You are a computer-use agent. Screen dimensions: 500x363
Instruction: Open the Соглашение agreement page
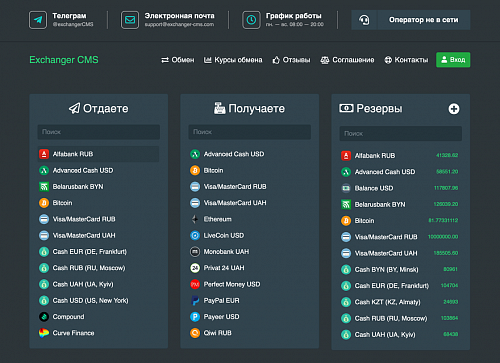347,60
